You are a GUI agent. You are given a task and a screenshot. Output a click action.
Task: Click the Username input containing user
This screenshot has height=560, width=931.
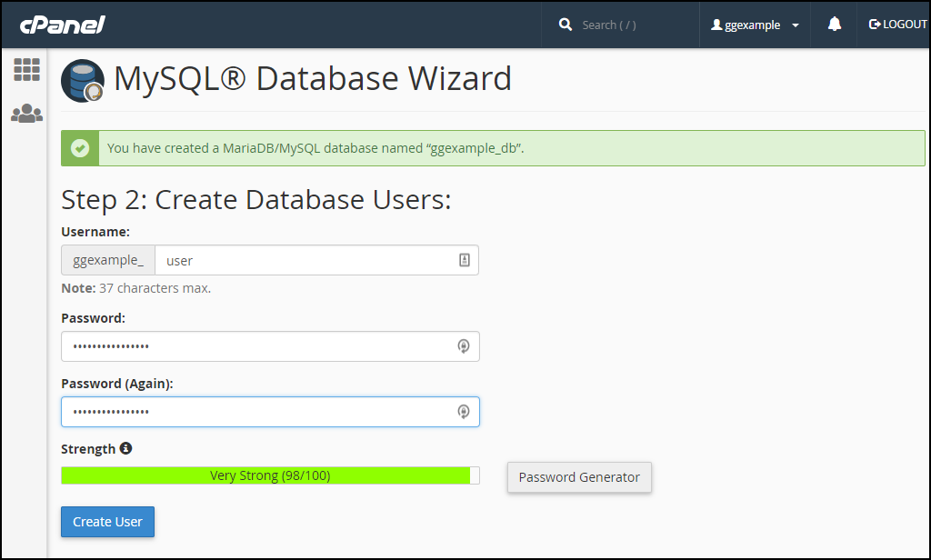click(x=316, y=260)
